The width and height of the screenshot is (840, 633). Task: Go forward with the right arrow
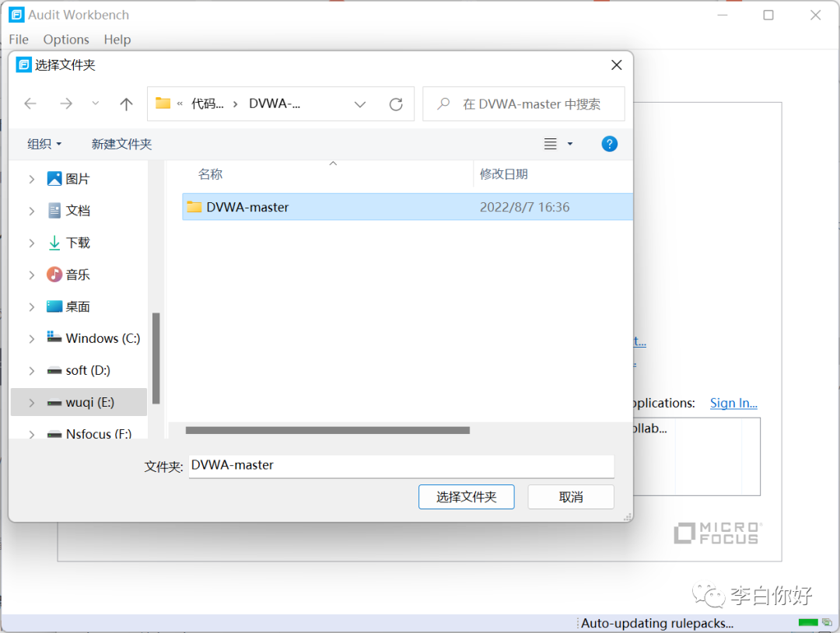pos(66,103)
